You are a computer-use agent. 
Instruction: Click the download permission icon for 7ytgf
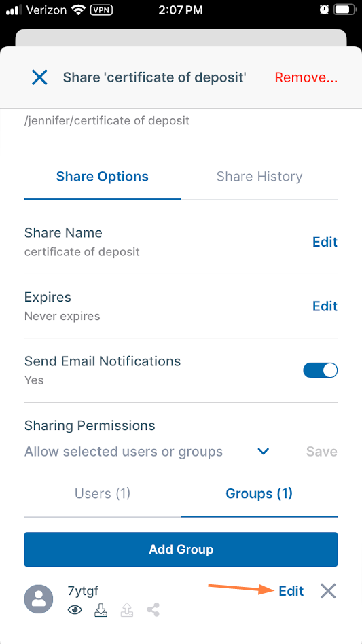click(x=101, y=610)
